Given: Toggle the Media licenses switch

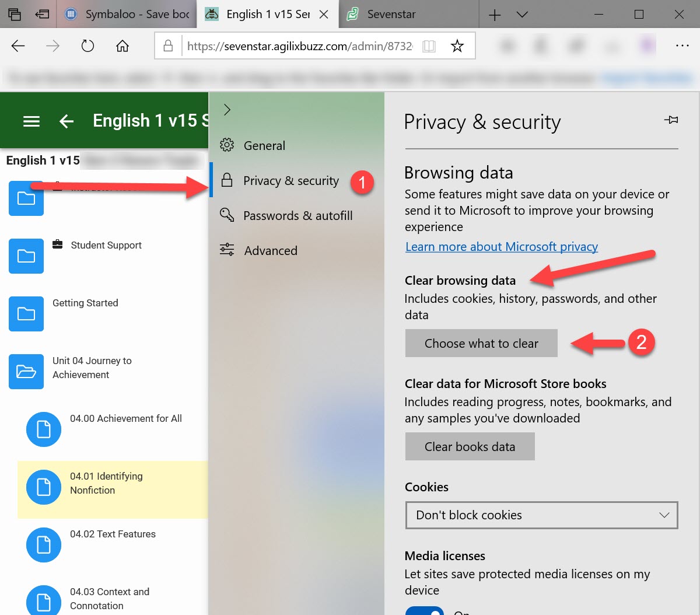Looking at the screenshot, I should click(425, 610).
